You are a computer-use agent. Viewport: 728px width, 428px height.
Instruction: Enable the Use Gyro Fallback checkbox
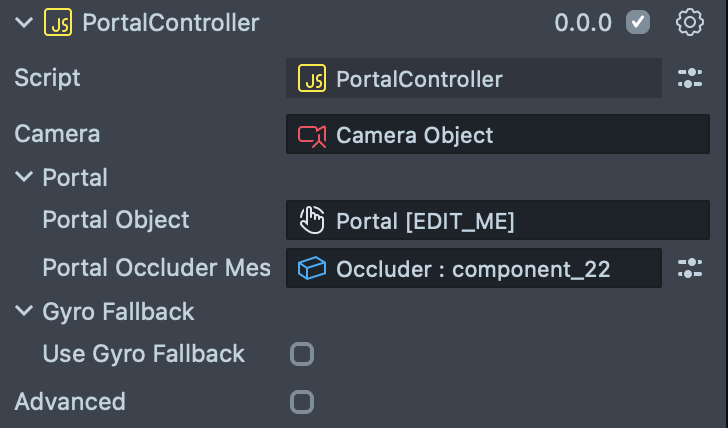point(301,354)
